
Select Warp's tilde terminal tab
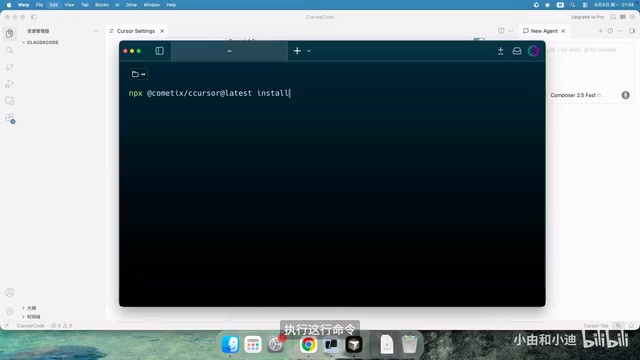(229, 51)
